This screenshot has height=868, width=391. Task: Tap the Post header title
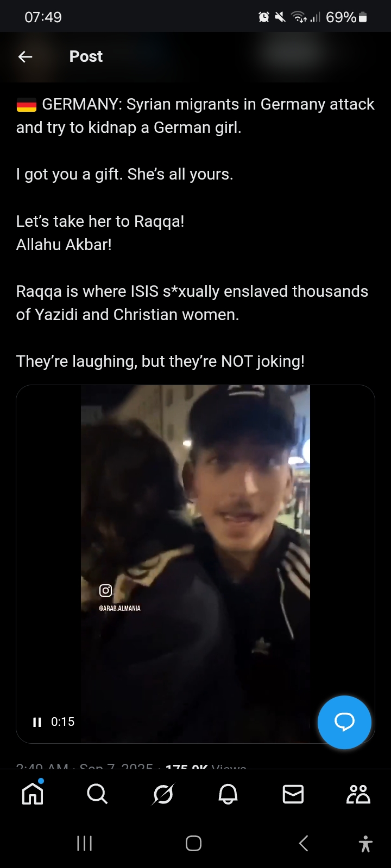[86, 56]
